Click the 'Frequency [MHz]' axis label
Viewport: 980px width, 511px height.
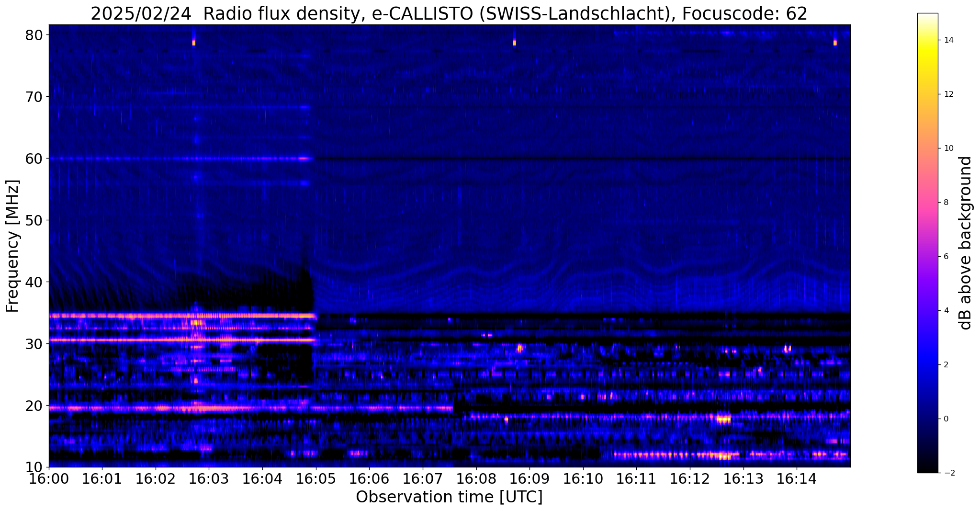click(13, 246)
